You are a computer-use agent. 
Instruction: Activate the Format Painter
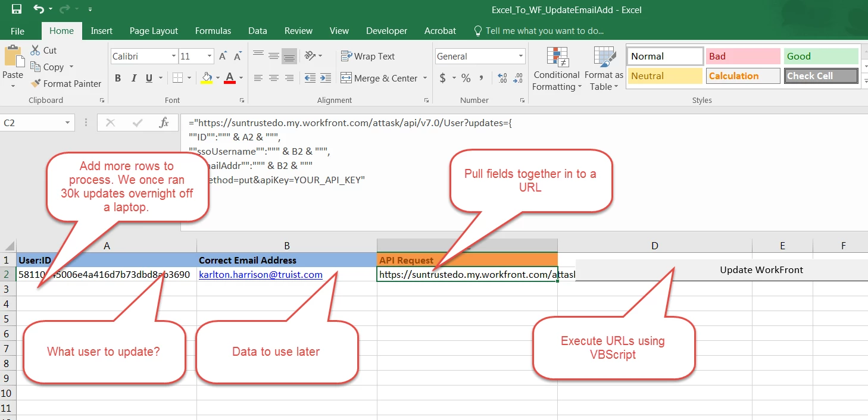click(x=65, y=84)
